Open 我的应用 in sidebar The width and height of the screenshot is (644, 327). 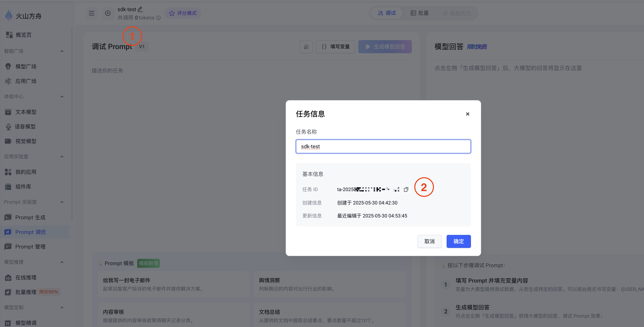(x=34, y=172)
